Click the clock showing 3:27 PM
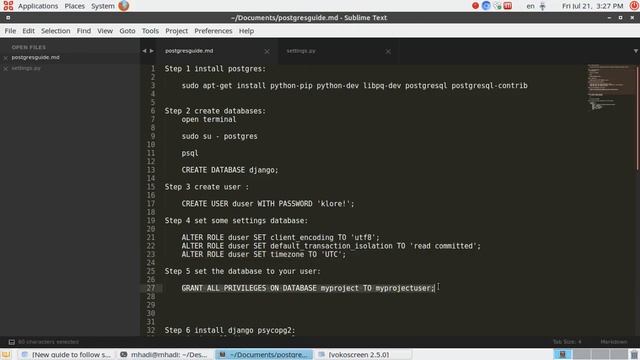 point(592,6)
